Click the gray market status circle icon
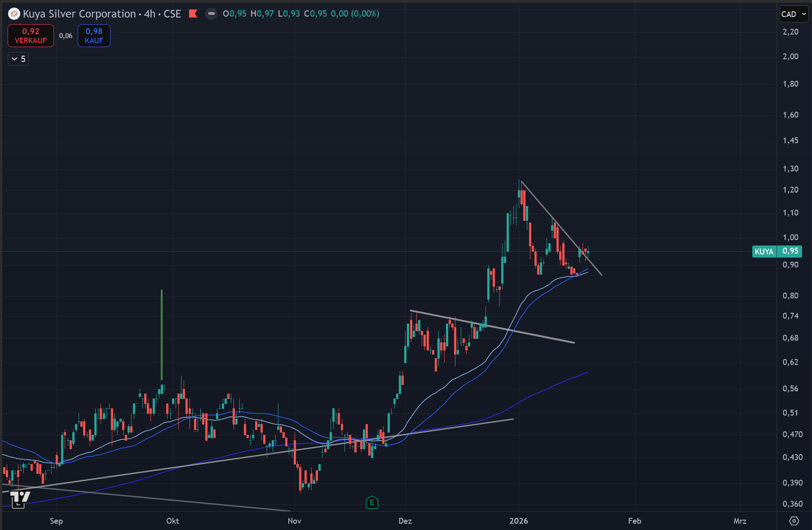This screenshot has width=812, height=530. coord(211,14)
